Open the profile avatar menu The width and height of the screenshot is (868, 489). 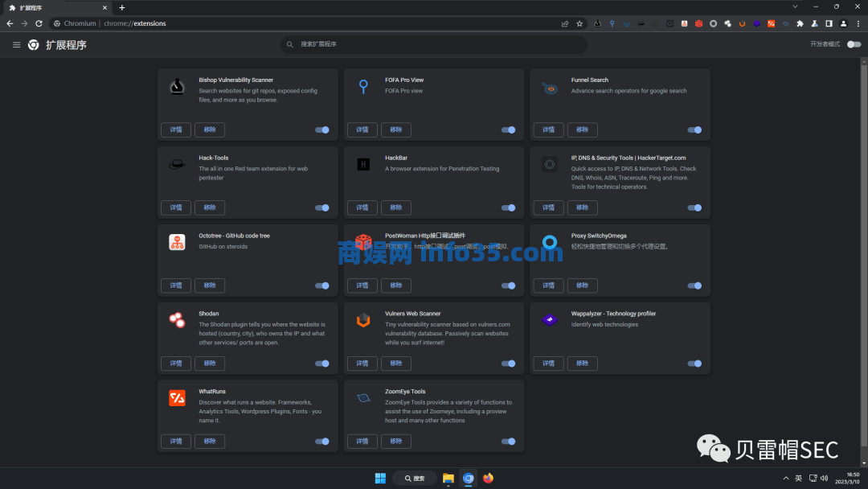tap(843, 24)
